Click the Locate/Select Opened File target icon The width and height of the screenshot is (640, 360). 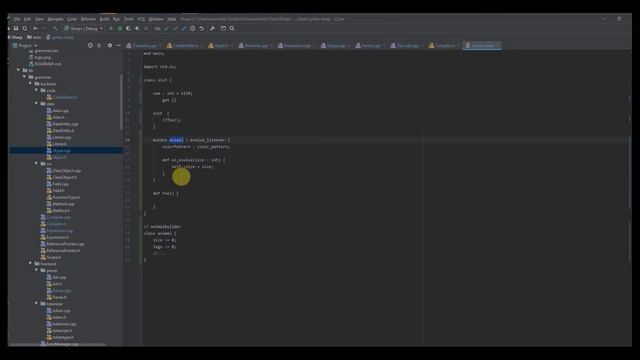(90, 46)
